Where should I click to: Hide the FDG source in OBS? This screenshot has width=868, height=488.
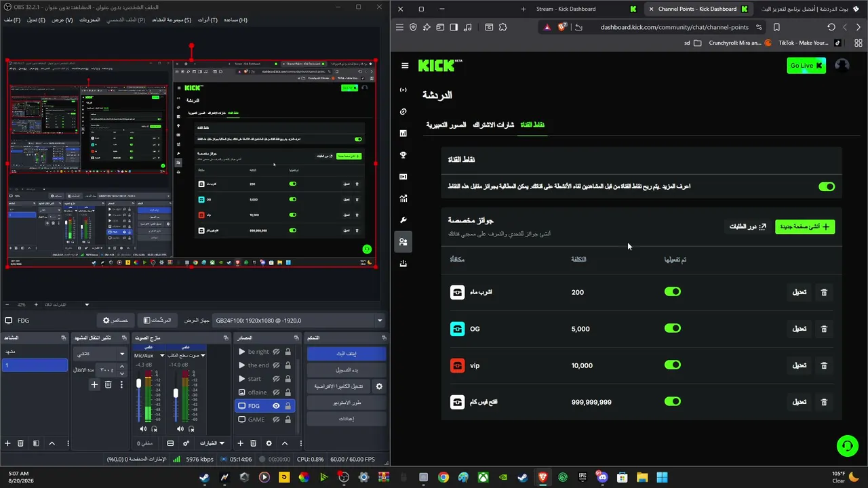tap(276, 406)
